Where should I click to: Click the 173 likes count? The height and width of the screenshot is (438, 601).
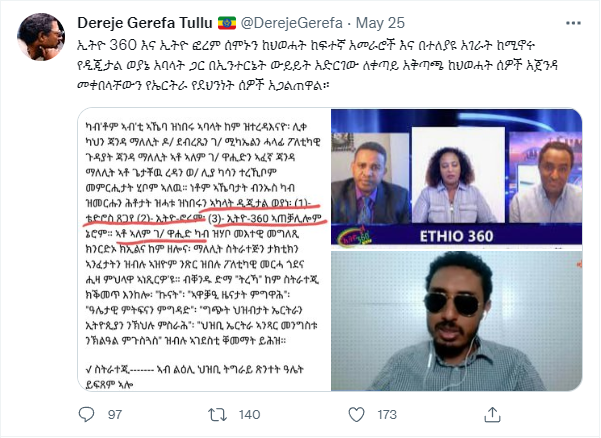387,415
